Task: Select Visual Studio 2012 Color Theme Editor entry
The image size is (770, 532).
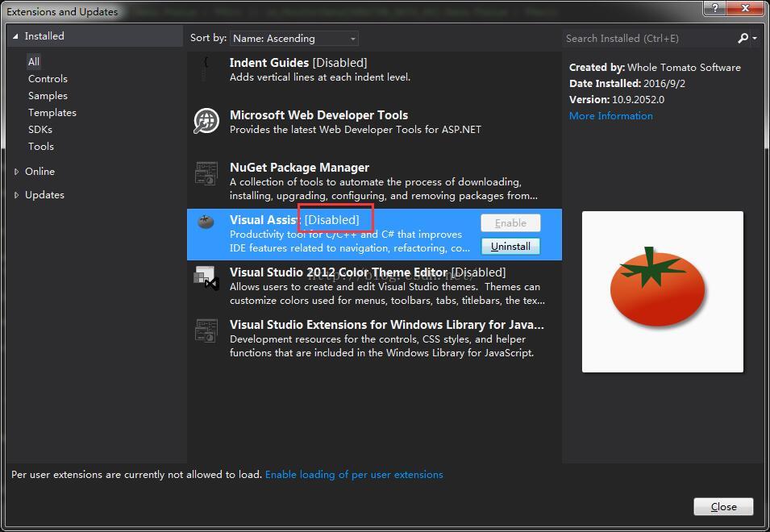Action: point(374,286)
